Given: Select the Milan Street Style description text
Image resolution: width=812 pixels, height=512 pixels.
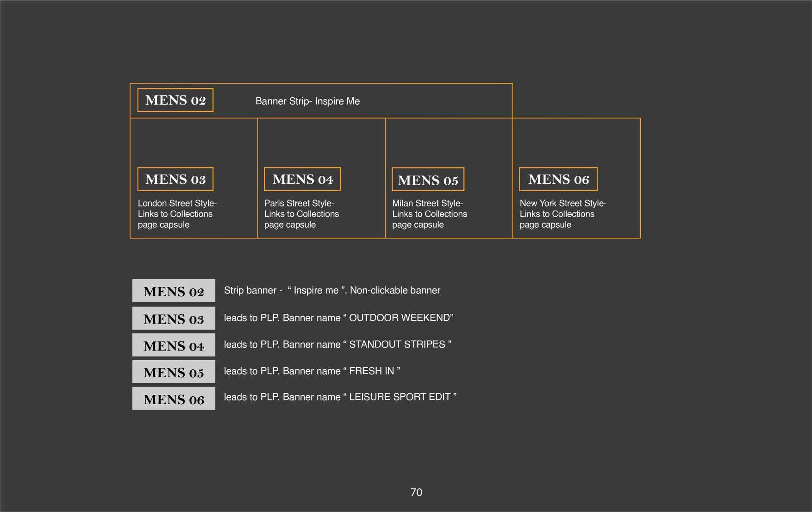Looking at the screenshot, I should 430,214.
